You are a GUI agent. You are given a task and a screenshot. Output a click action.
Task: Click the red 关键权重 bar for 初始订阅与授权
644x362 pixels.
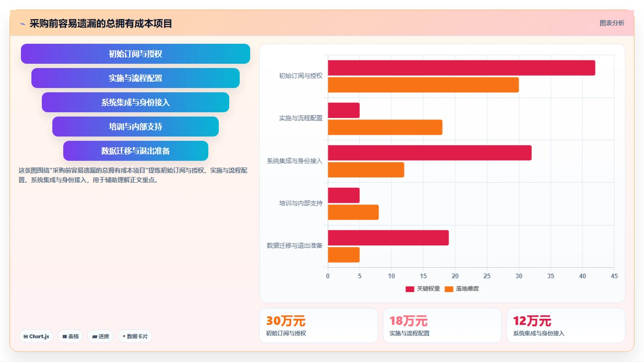[x=461, y=68]
